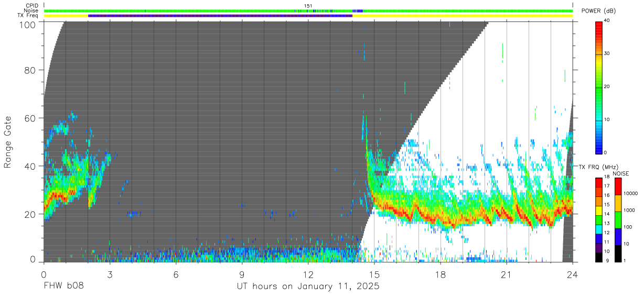Click the 1 tick on the noise scale

click(x=625, y=261)
